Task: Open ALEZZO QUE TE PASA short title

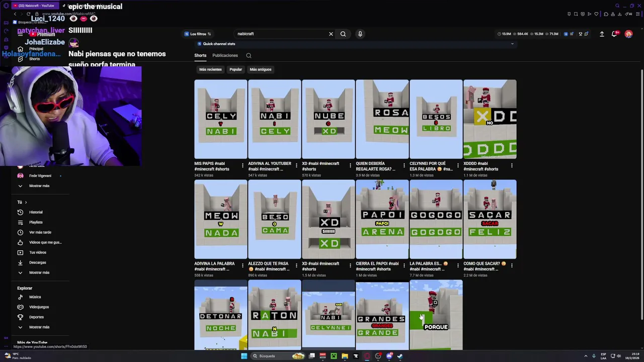Action: point(269,266)
